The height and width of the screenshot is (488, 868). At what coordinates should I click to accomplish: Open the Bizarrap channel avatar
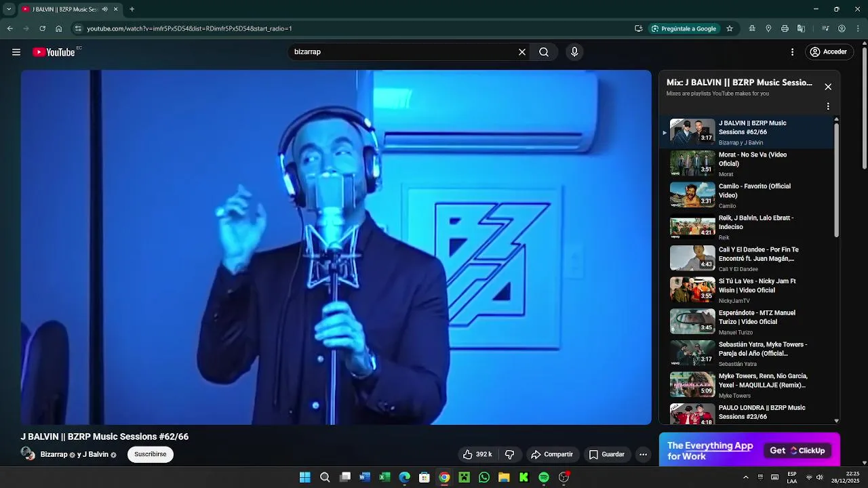click(28, 453)
